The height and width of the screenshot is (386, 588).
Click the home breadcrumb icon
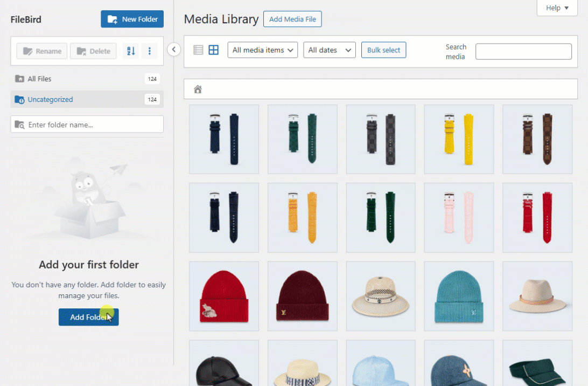click(x=198, y=89)
